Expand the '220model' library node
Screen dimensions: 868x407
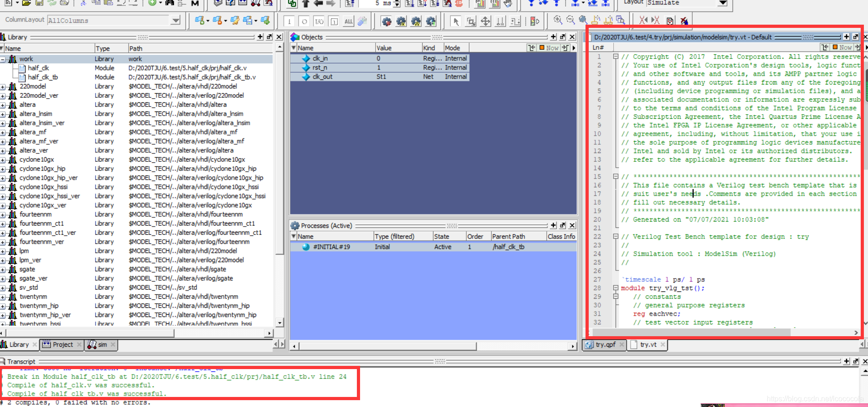click(3, 86)
